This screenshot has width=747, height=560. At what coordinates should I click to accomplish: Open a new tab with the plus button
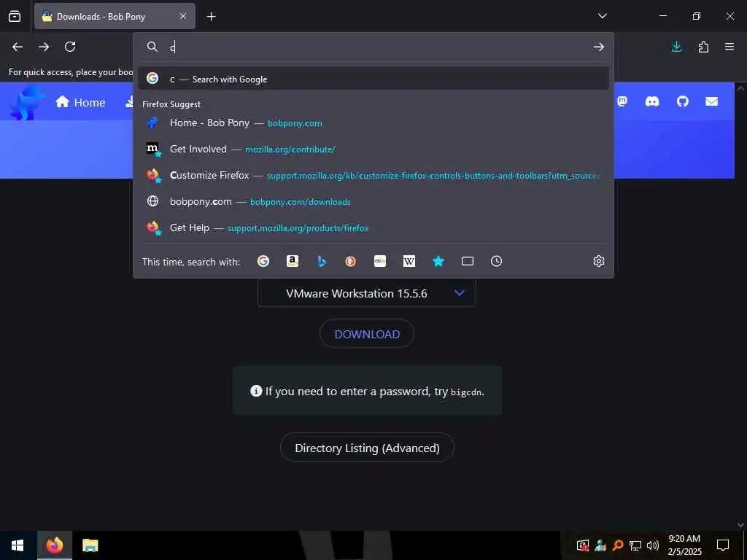coord(211,17)
